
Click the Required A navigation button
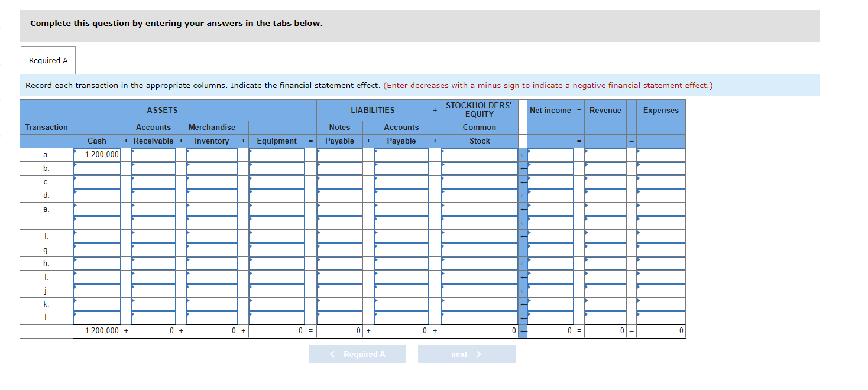click(x=357, y=354)
